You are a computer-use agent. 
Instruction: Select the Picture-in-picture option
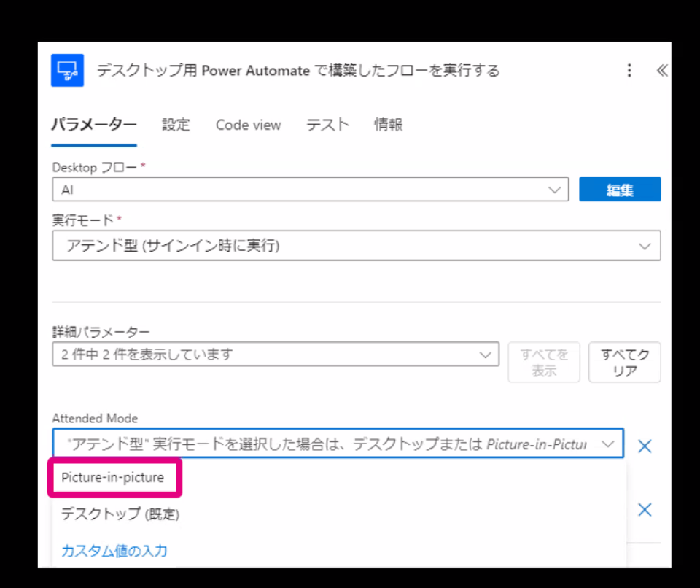112,478
